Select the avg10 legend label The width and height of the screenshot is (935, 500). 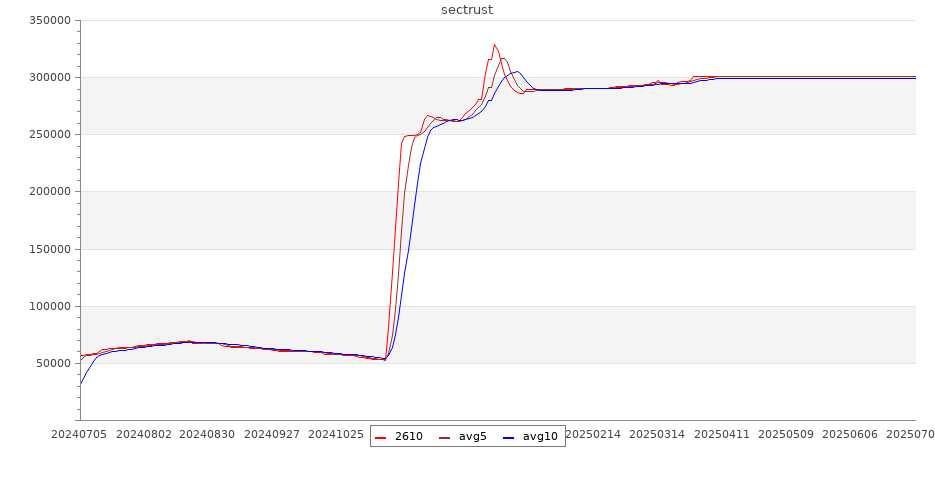(540, 436)
